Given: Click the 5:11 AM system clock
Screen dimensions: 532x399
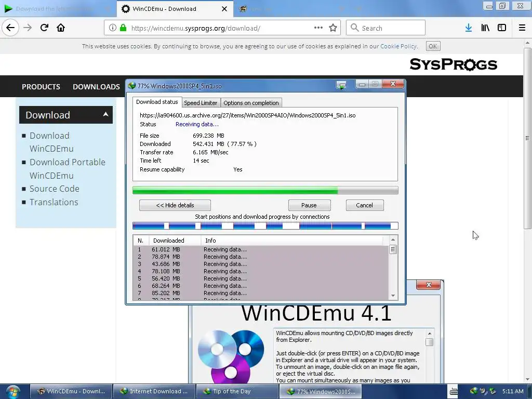Looking at the screenshot, I should coord(513,391).
